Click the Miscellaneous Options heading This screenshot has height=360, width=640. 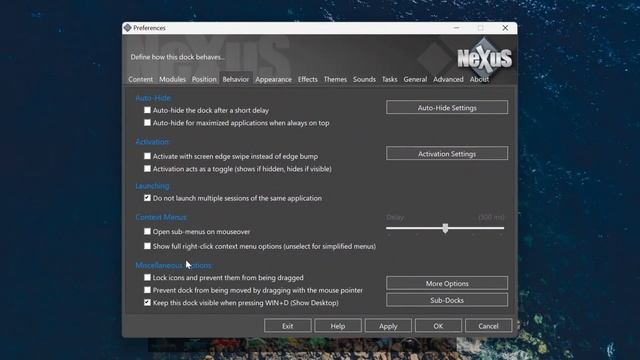tap(174, 265)
